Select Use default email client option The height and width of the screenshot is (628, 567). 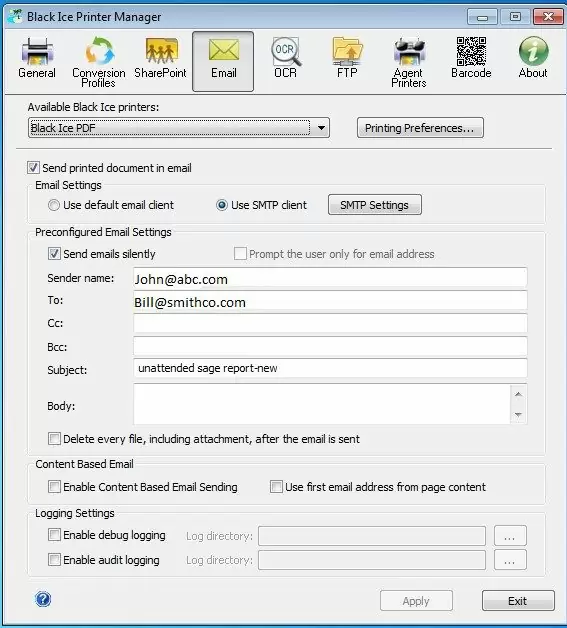pos(54,205)
